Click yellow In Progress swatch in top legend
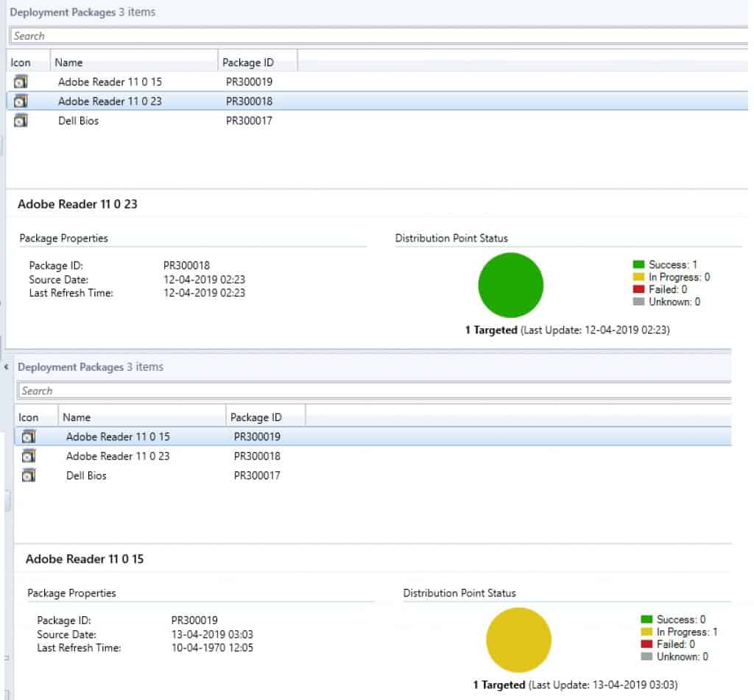 [638, 277]
